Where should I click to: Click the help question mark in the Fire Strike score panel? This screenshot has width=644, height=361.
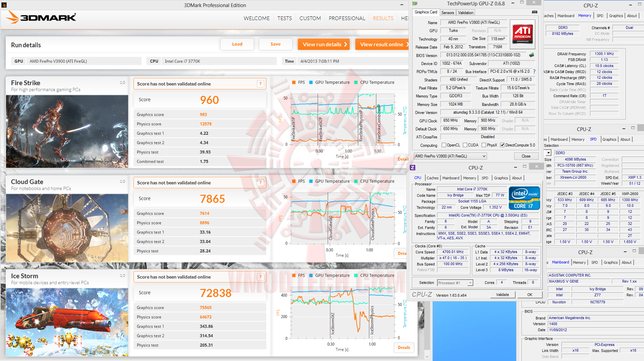click(x=260, y=84)
